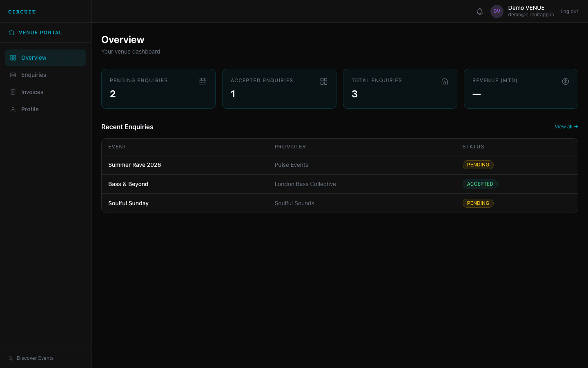Click the Discover Events search icon
The height and width of the screenshot is (368, 588).
pos(11,359)
